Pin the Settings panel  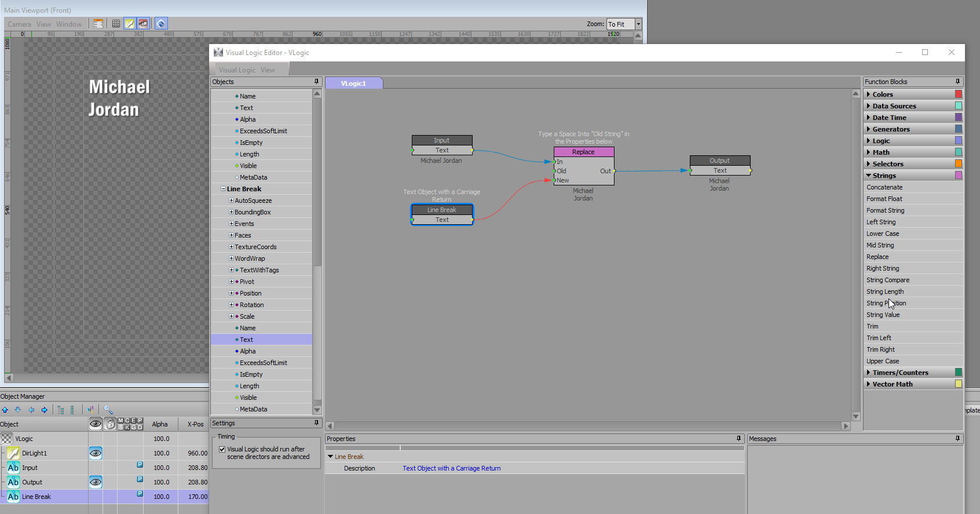click(316, 423)
